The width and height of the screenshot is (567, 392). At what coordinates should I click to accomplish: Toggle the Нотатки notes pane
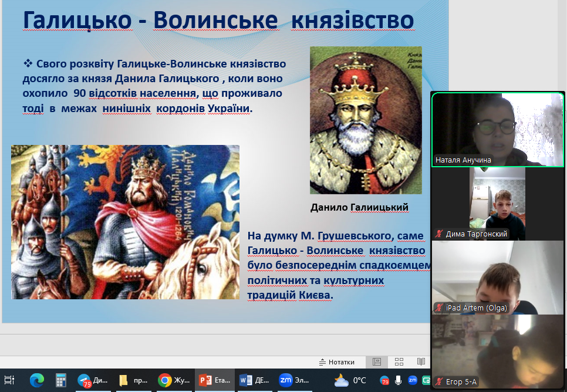pyautogui.click(x=337, y=362)
